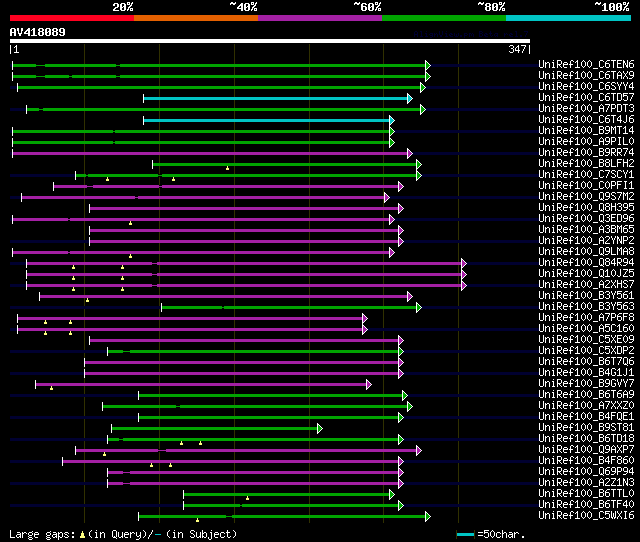Image resolution: width=640 pixels, height=542 pixels.
Task: Click the yellow gap marker under B6TTL0 bar
Action: (247, 498)
